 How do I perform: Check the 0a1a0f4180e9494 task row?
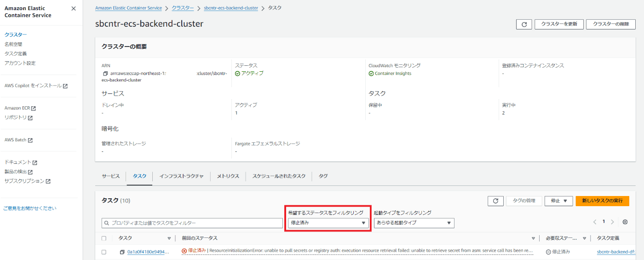(x=104, y=252)
